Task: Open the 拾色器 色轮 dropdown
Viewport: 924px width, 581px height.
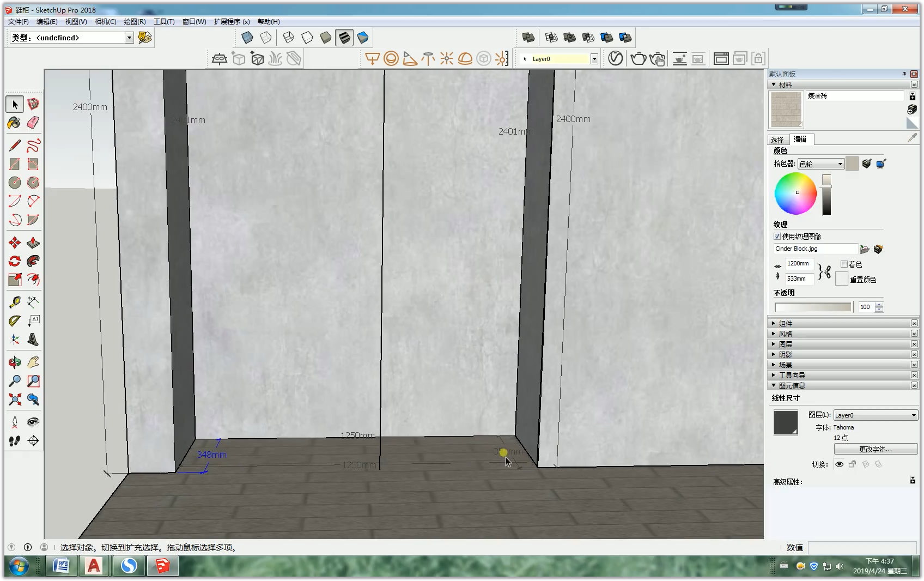Action: click(x=821, y=164)
